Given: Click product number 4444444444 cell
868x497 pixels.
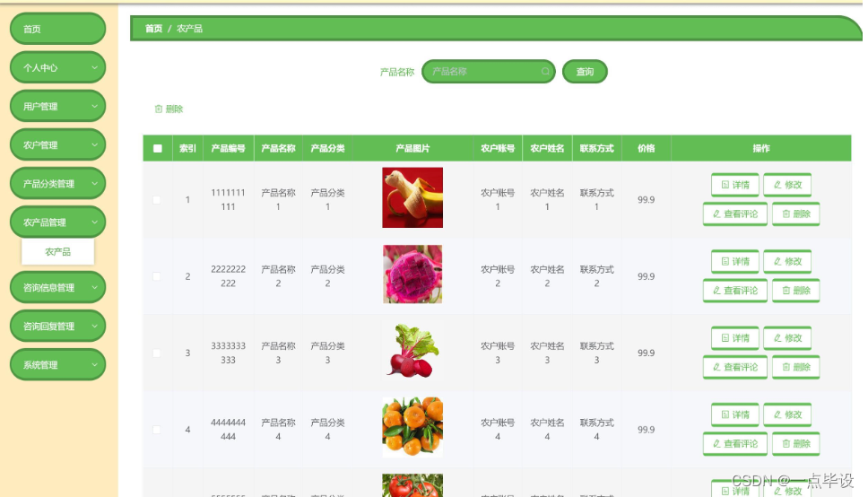Looking at the screenshot, I should click(x=228, y=430).
